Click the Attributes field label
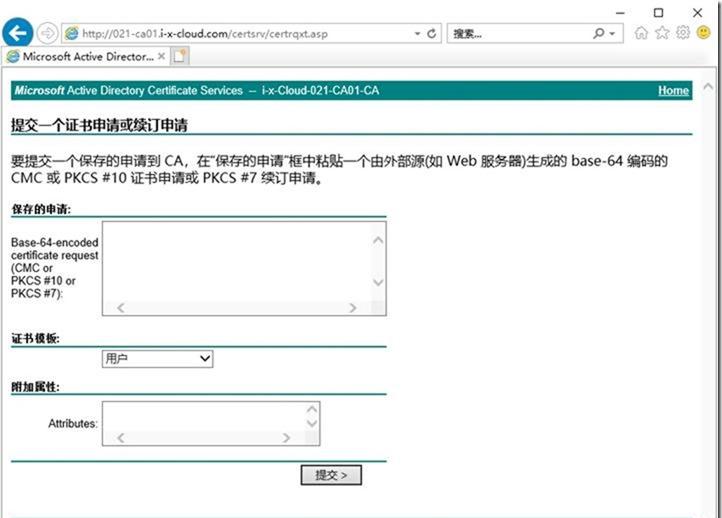The image size is (722, 518). click(x=73, y=424)
